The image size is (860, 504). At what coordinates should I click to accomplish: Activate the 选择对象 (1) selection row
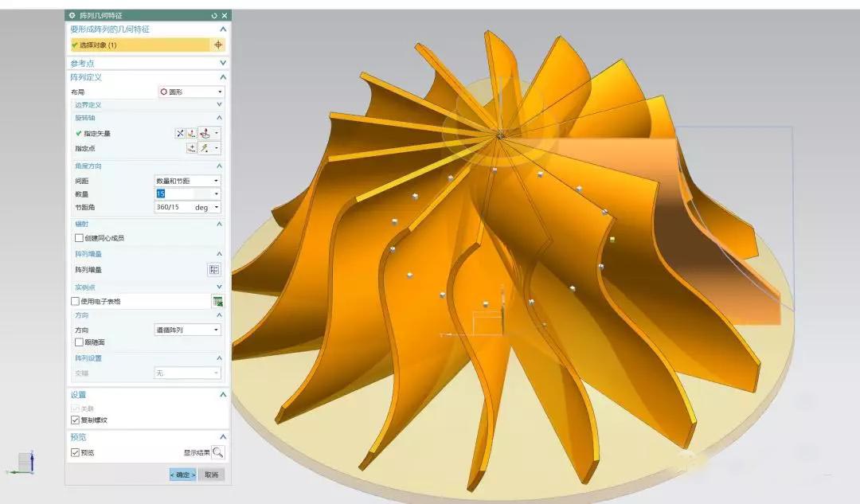click(x=140, y=45)
